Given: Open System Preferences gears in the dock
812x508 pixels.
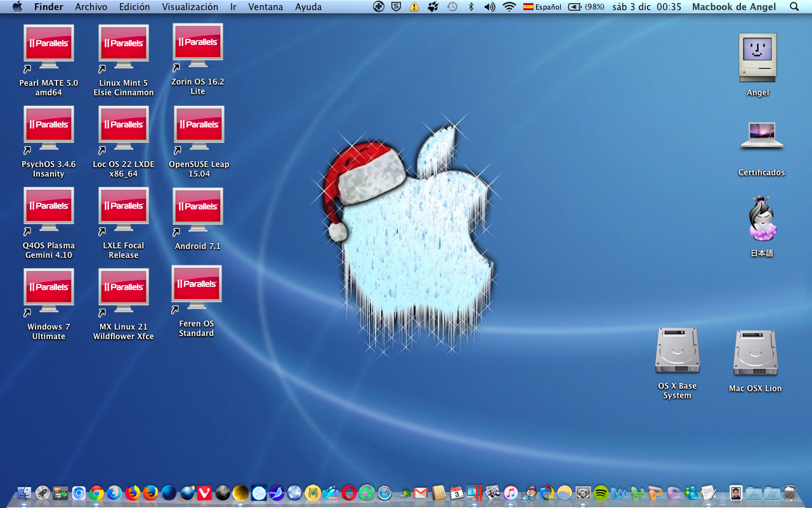Looking at the screenshot, I should 583,493.
